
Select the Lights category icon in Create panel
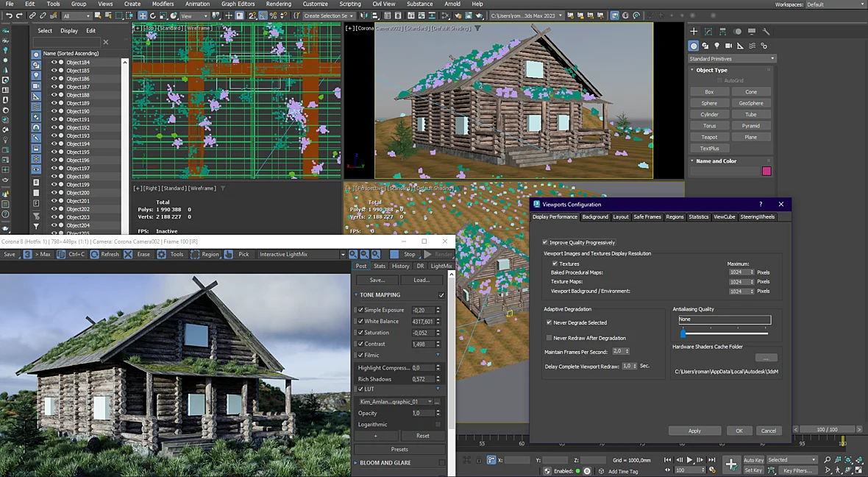717,46
